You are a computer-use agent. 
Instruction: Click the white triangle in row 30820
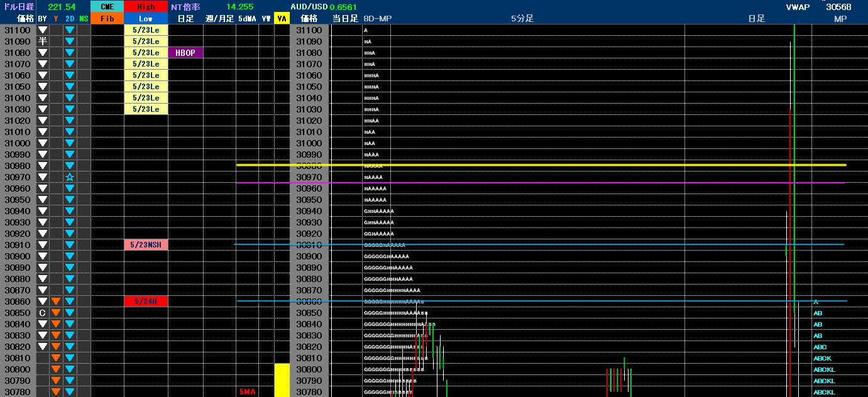click(x=43, y=347)
